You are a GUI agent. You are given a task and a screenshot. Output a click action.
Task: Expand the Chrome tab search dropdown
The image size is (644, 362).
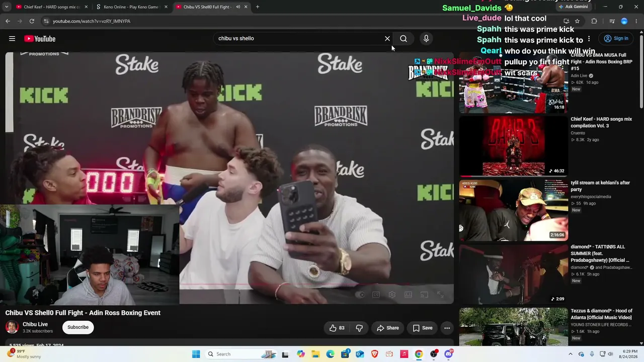coord(7,7)
